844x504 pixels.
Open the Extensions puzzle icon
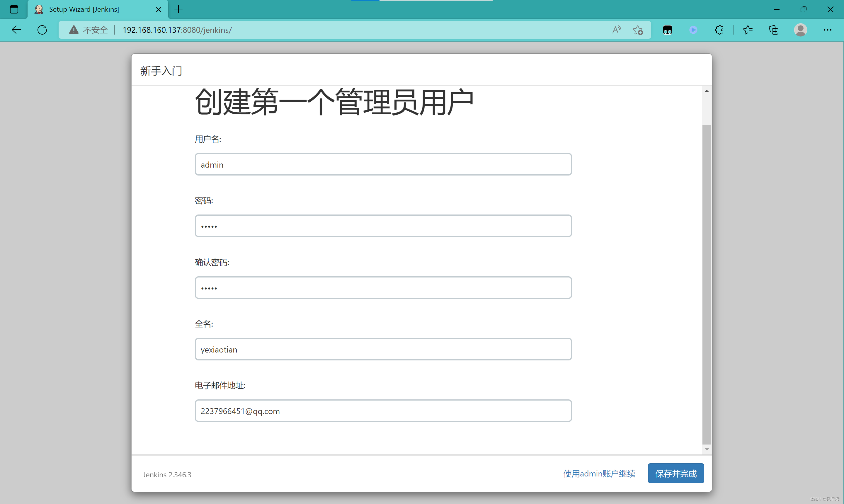point(719,30)
